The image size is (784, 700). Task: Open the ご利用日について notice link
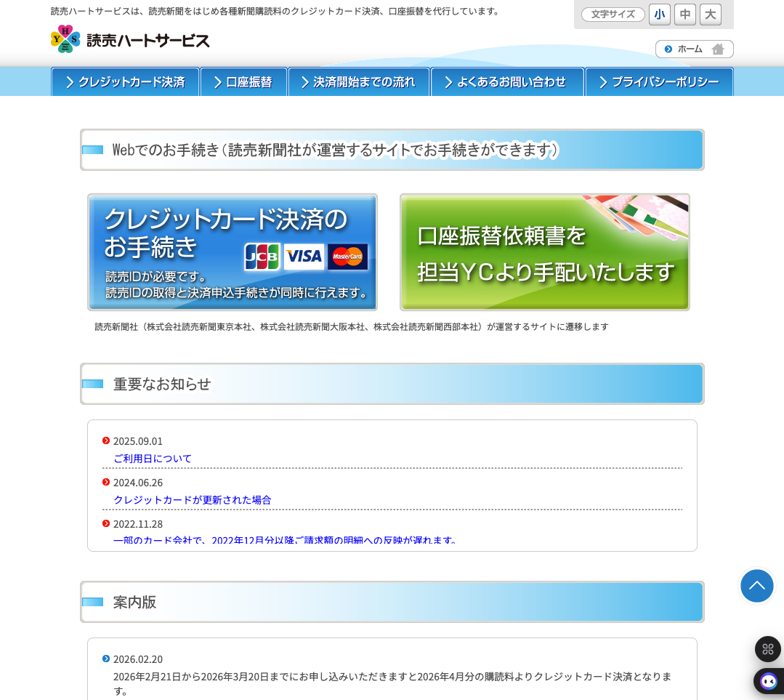152,458
